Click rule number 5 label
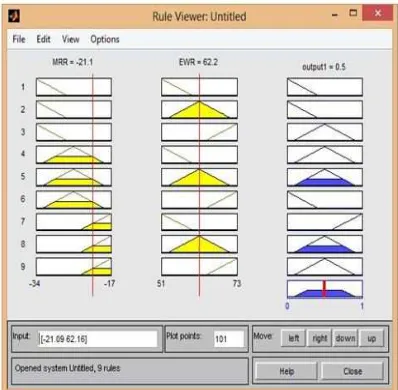 [23, 176]
